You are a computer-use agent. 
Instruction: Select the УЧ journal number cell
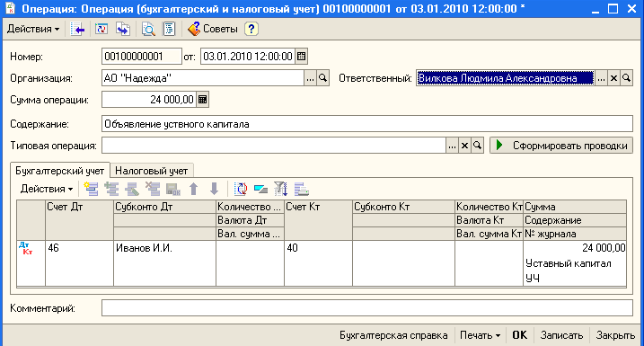point(575,279)
